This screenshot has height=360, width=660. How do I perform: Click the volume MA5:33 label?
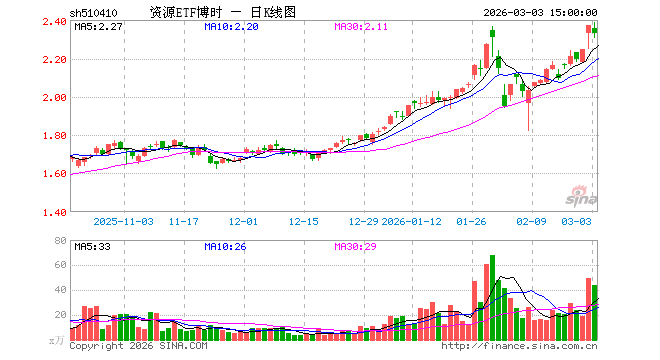coord(92,247)
